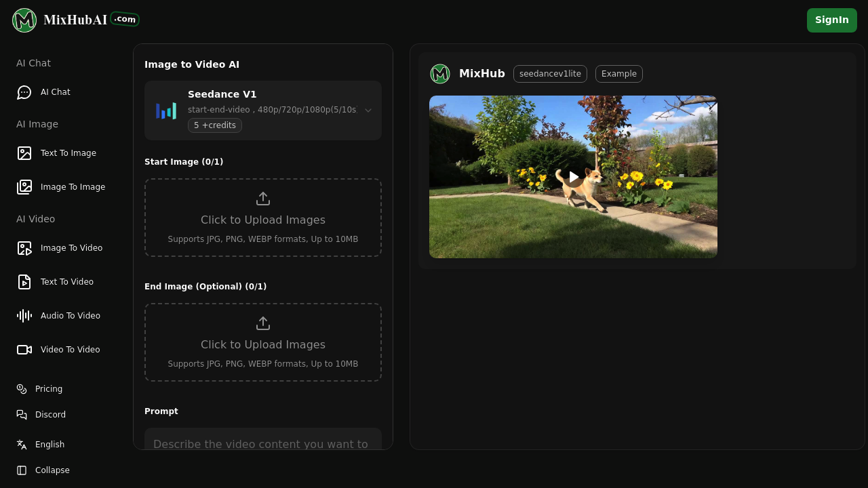
Task: Select the Image To Image tool
Action: pyautogui.click(x=72, y=187)
